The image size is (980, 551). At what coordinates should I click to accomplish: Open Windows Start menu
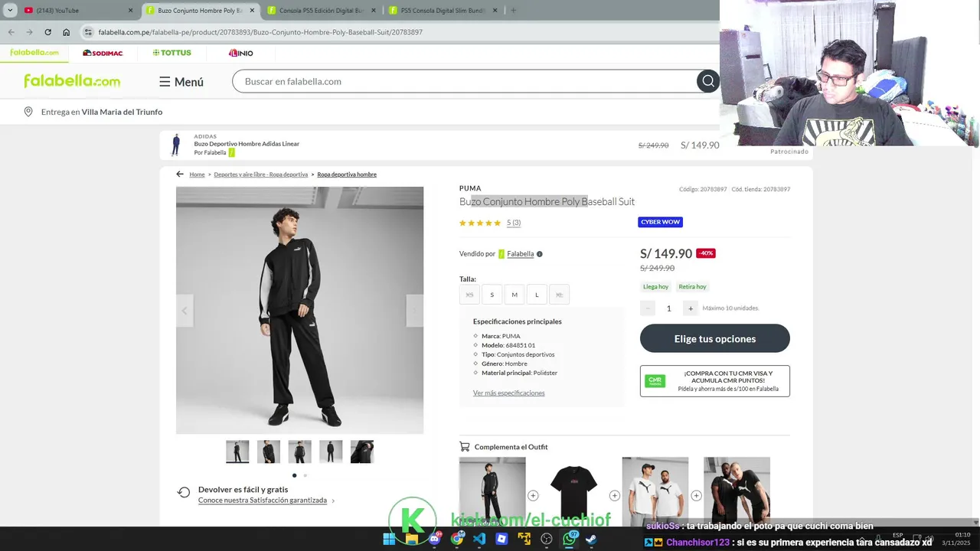389,539
